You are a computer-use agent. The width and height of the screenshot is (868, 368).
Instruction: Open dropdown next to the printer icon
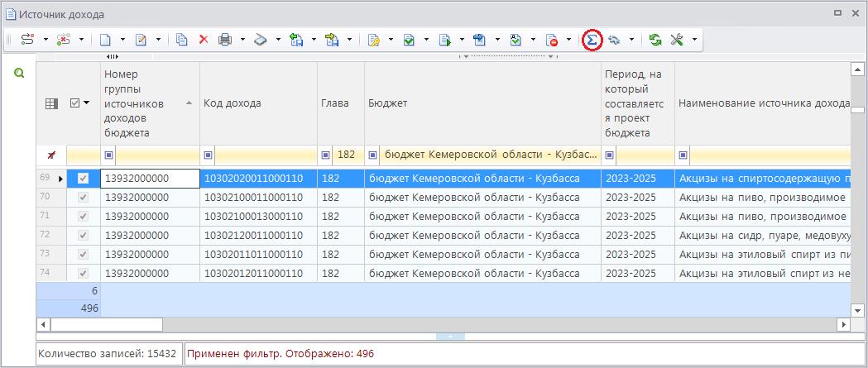click(242, 40)
